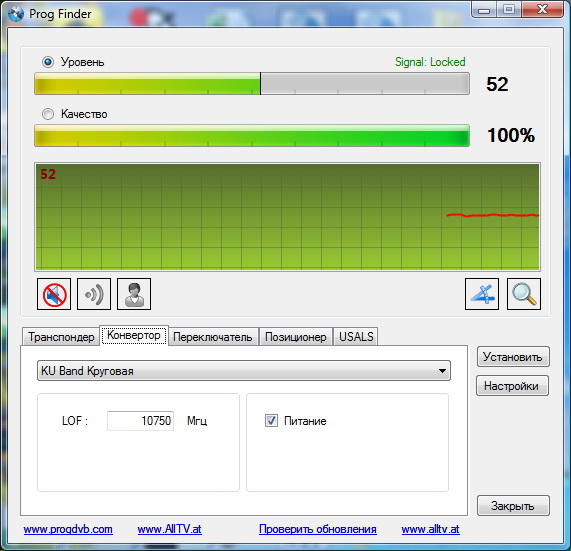Open the Переключатель tab
Image resolution: width=571 pixels, height=551 pixels.
point(213,336)
